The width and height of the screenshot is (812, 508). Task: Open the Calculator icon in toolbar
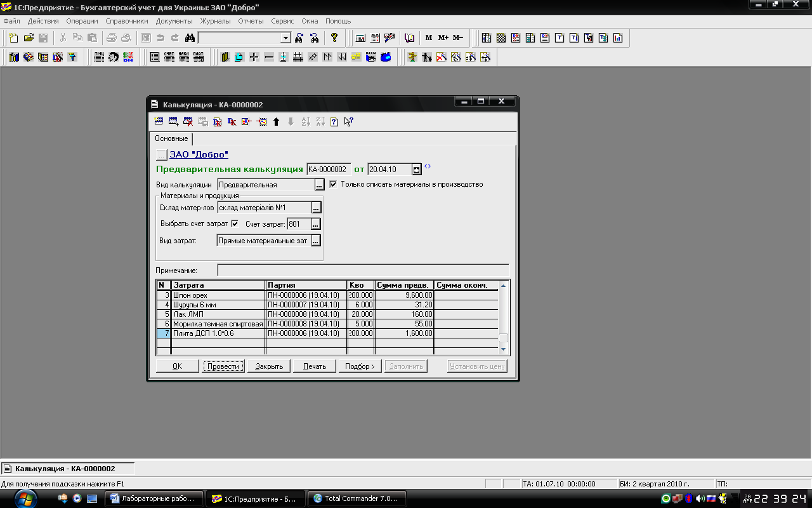[x=360, y=38]
